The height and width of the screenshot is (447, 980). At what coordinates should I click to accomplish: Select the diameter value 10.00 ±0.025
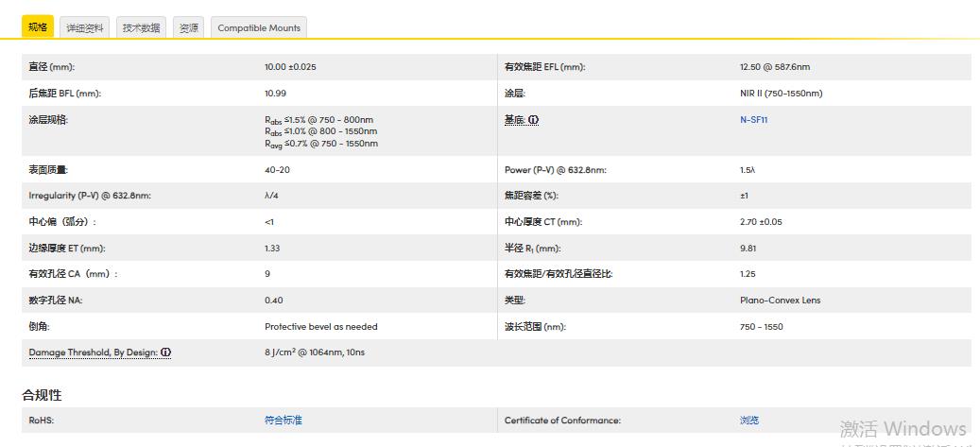(290, 67)
